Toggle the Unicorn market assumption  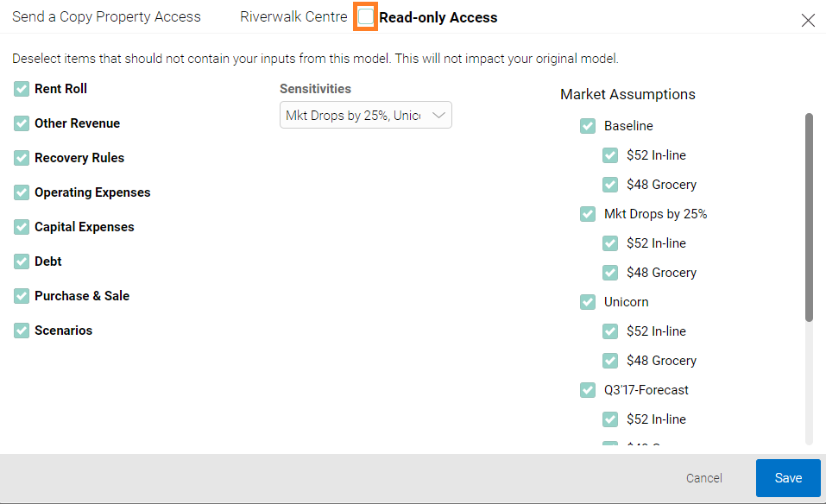pos(588,302)
